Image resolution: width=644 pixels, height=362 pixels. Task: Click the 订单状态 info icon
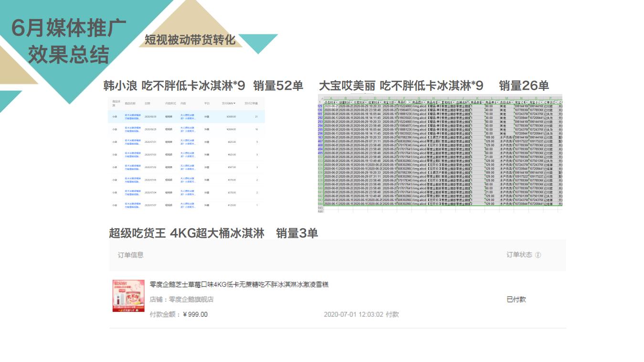click(538, 255)
